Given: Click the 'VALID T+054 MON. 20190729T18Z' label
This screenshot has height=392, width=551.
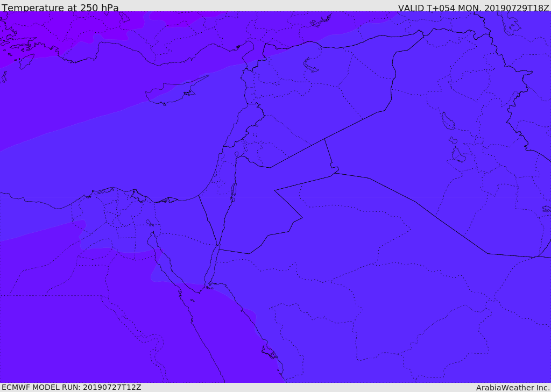Looking at the screenshot, I should tap(474, 8).
